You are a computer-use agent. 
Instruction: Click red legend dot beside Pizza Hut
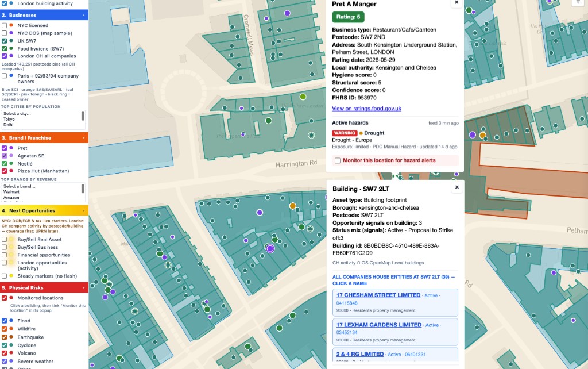coord(11,171)
